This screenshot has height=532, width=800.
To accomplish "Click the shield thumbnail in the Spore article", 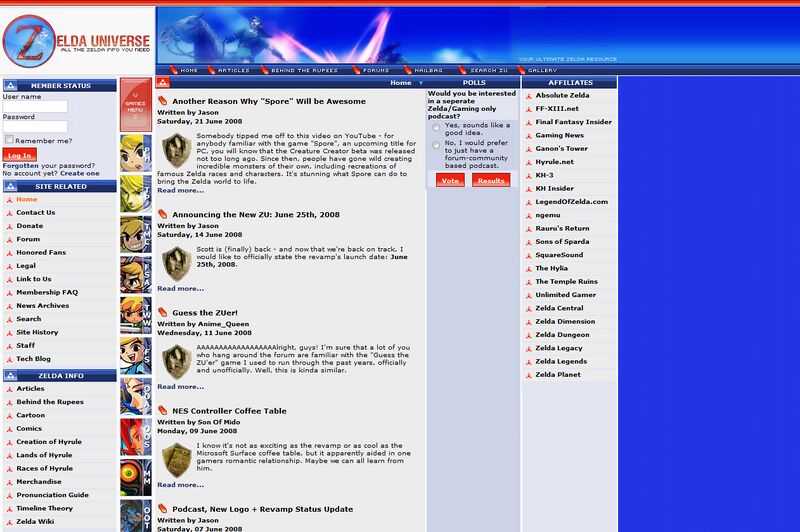I will 177,150.
